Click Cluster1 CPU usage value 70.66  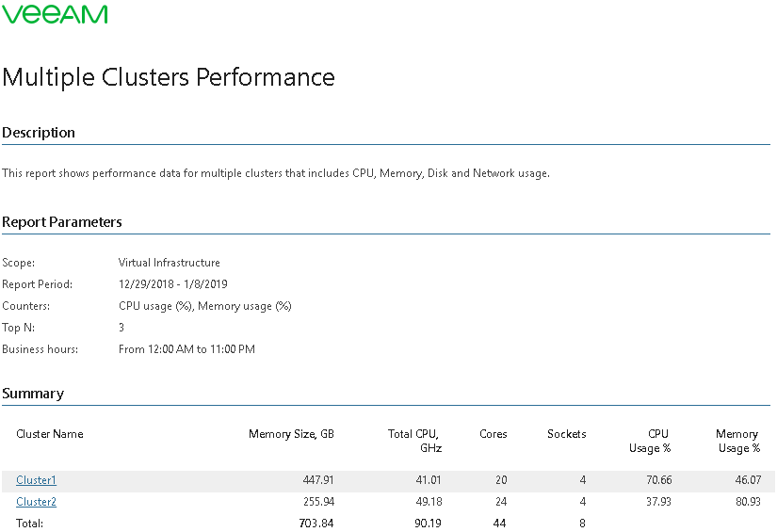coord(659,480)
